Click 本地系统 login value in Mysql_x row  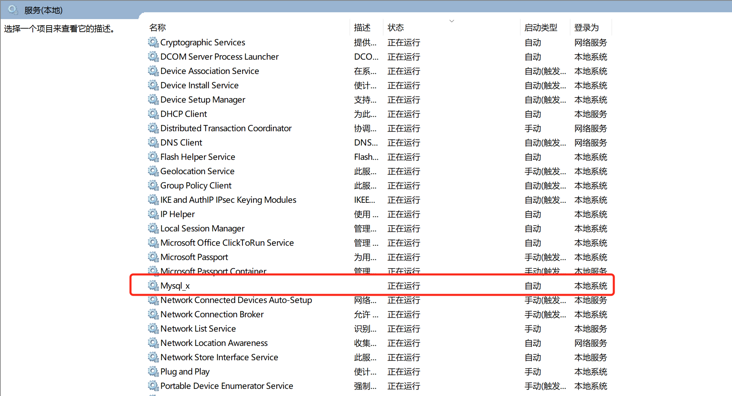click(x=591, y=286)
